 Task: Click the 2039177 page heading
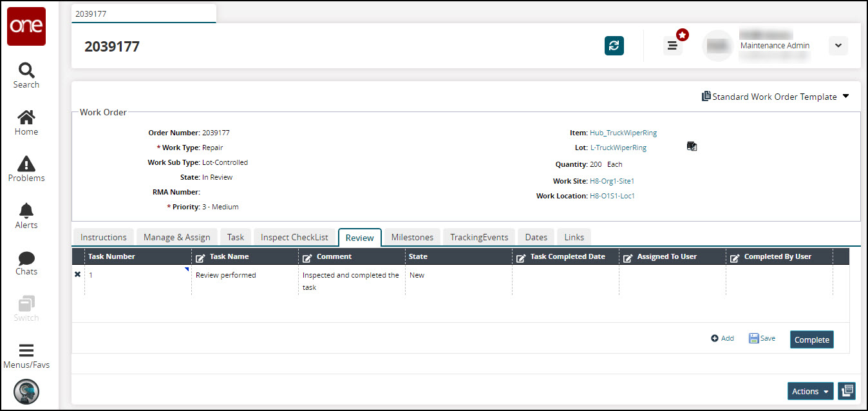click(x=112, y=46)
